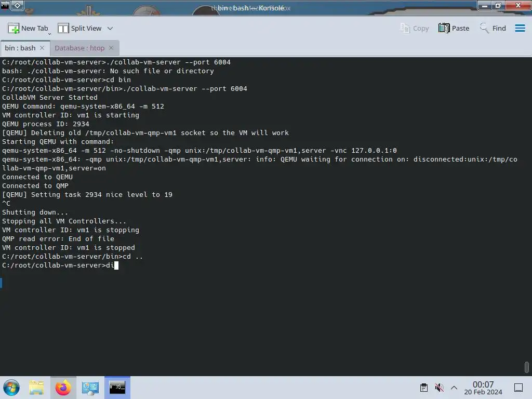Click the 'QEMU process ID: 2934' line
The width and height of the screenshot is (532, 399).
pos(46,124)
